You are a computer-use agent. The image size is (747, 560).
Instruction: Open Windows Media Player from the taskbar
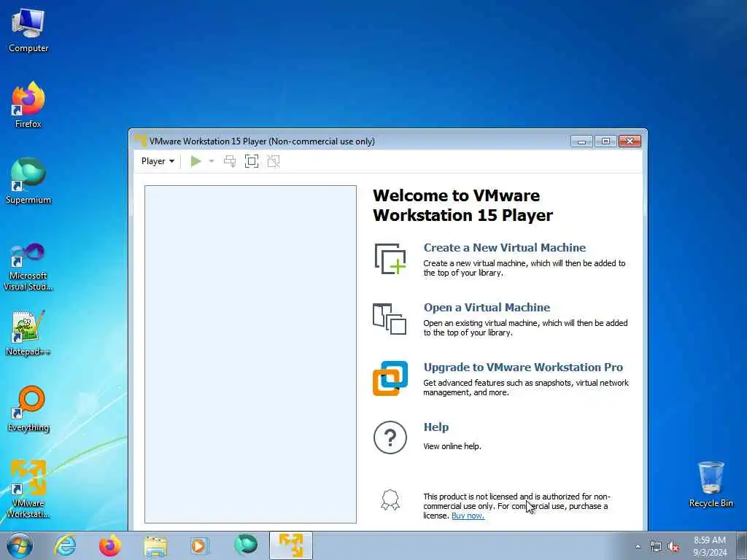pyautogui.click(x=200, y=545)
